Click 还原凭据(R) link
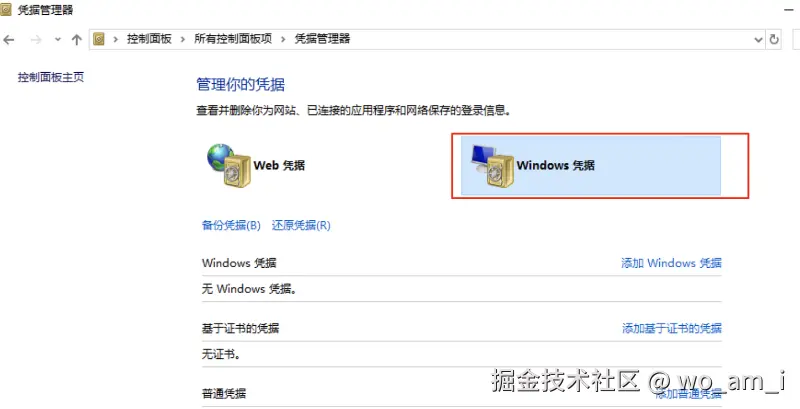Image resolution: width=800 pixels, height=409 pixels. [x=301, y=225]
